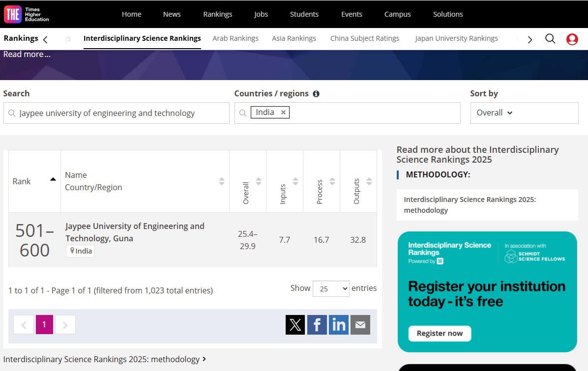Click the university name search field
The height and width of the screenshot is (371, 588).
(x=116, y=113)
